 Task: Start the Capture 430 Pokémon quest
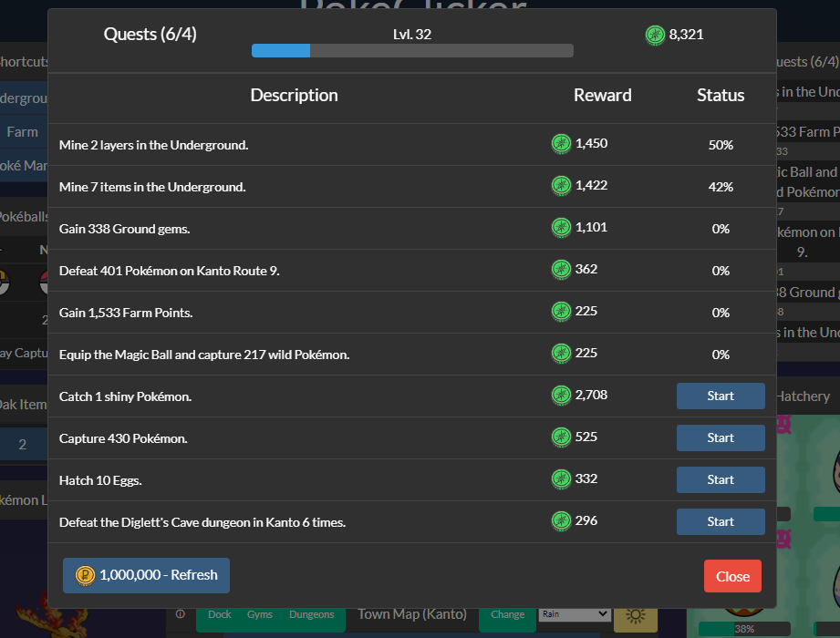pos(721,437)
